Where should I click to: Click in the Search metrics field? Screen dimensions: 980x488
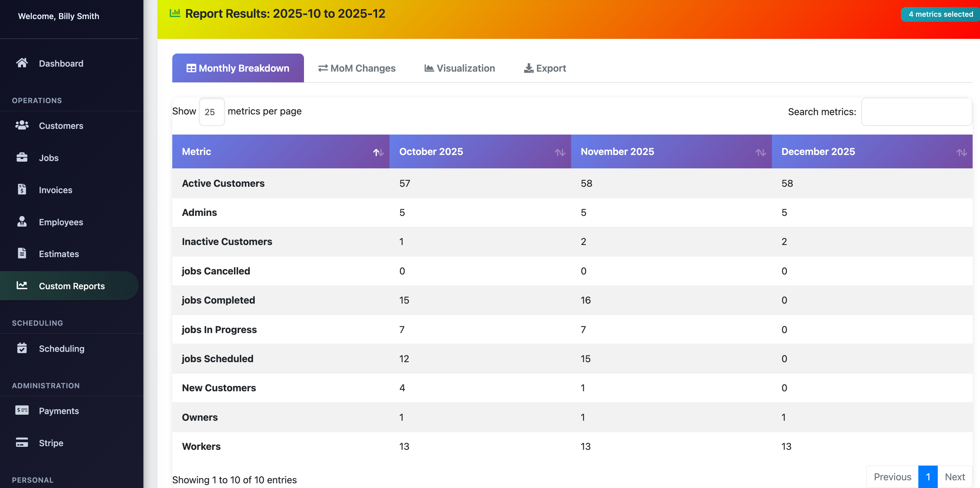pos(917,111)
